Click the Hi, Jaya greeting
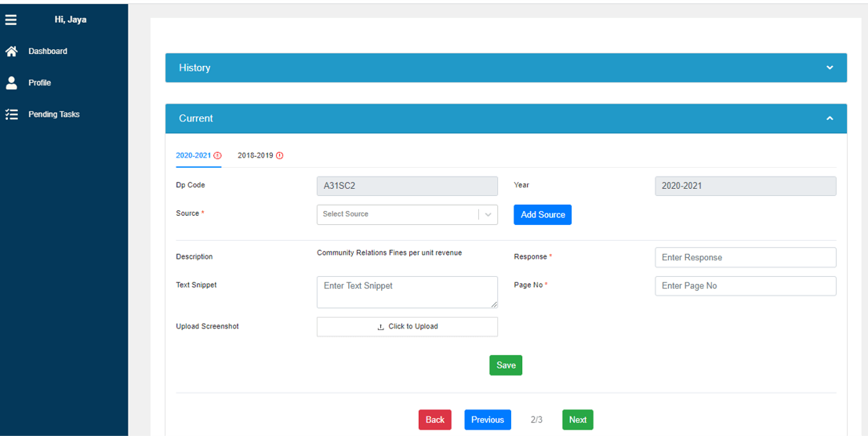 click(71, 20)
